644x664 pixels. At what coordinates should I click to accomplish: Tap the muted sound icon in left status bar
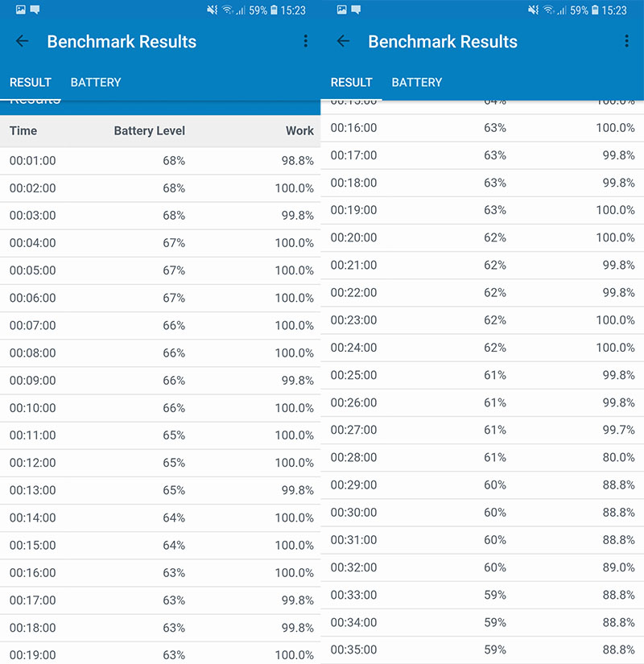click(212, 10)
